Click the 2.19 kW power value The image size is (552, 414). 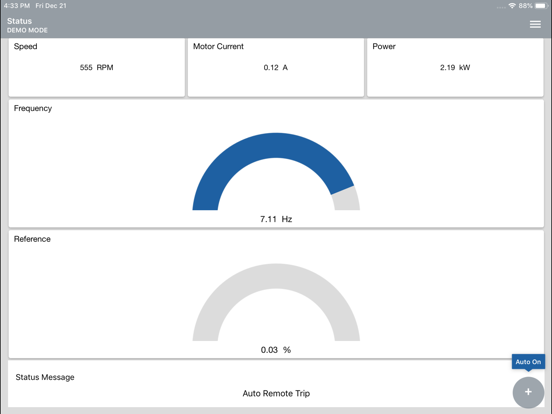pyautogui.click(x=455, y=68)
